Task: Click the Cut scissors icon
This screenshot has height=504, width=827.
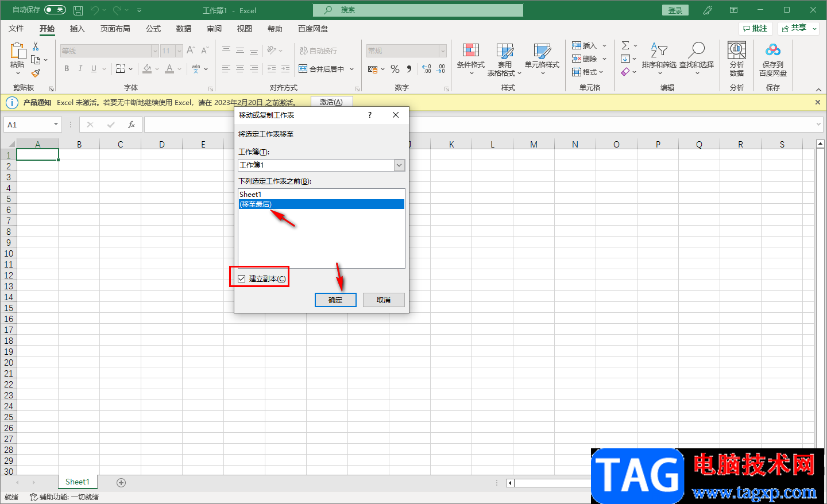Action: pyautogui.click(x=36, y=46)
